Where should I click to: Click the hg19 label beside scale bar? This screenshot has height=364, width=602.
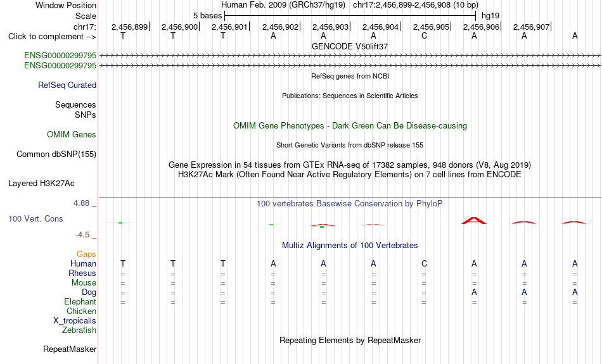[490, 16]
